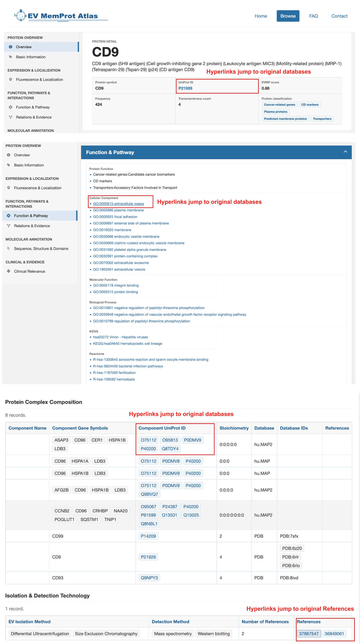Viewport: 362px width, 644px height.
Task: Open R-hsa-109582 hemostasis Reactome link
Action: [114, 379]
